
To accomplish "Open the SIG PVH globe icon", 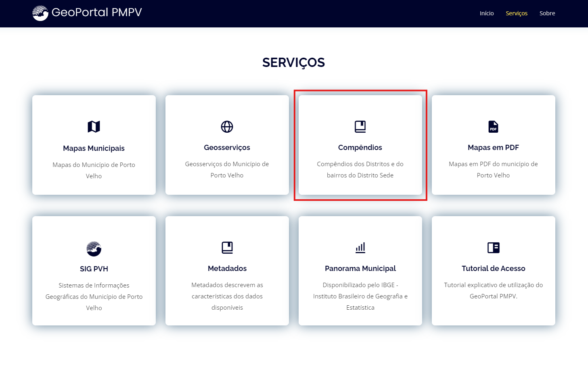I will tap(94, 249).
